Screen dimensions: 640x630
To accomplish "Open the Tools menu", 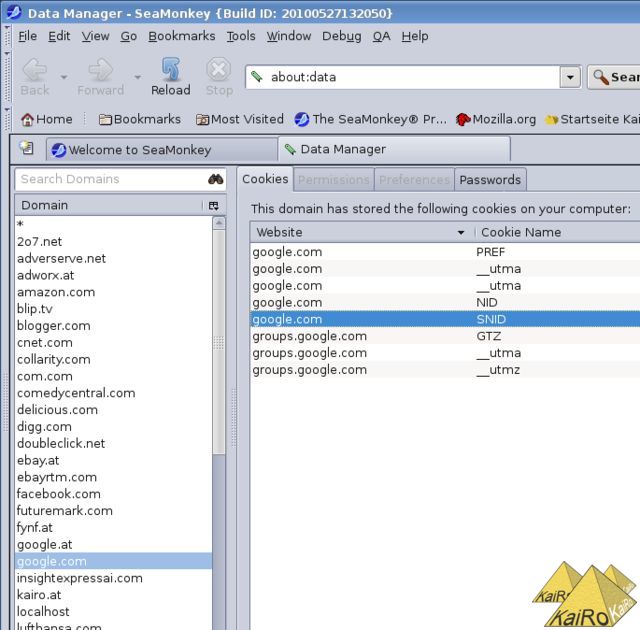I will [x=241, y=36].
